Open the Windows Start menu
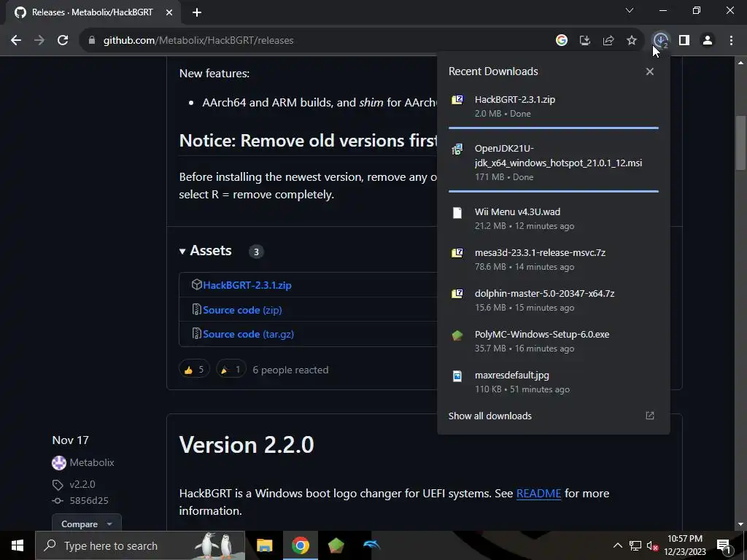 (18, 545)
